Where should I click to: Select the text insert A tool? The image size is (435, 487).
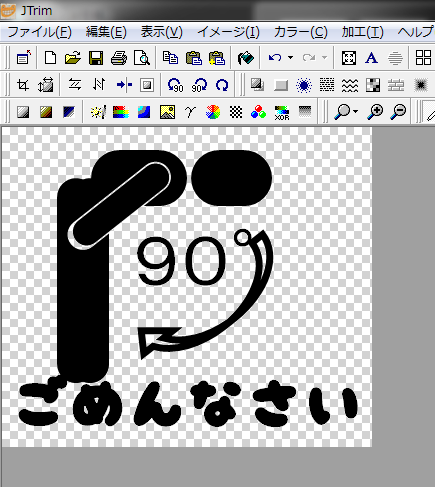tap(371, 58)
